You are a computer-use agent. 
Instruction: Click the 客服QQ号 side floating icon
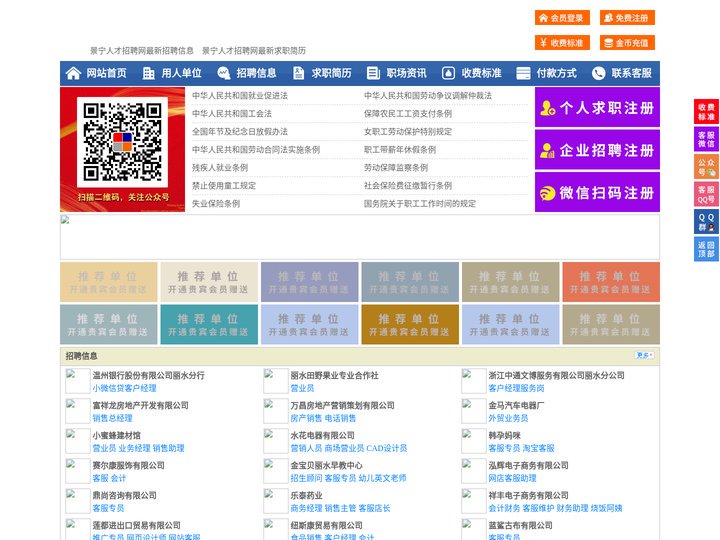[x=706, y=194]
